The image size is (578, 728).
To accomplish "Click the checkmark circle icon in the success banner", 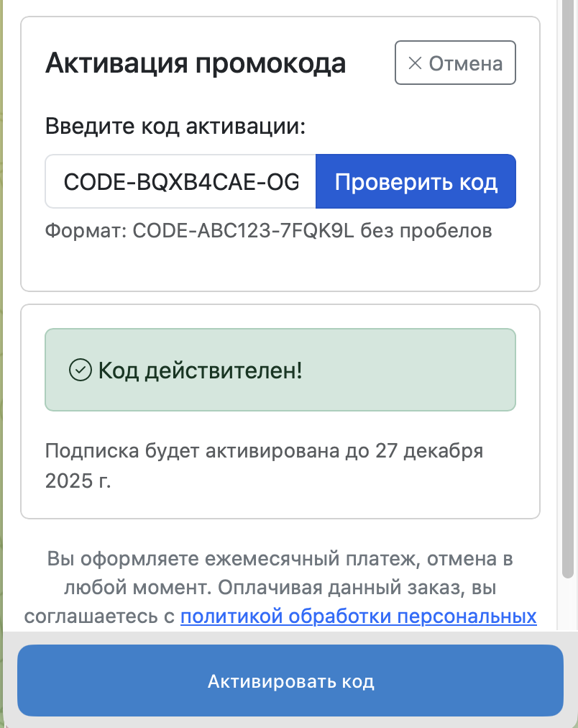I will tap(78, 370).
